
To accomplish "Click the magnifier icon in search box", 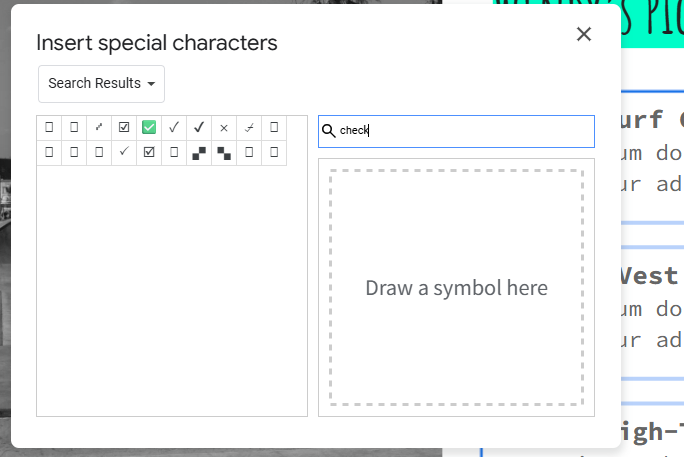I will coord(328,131).
